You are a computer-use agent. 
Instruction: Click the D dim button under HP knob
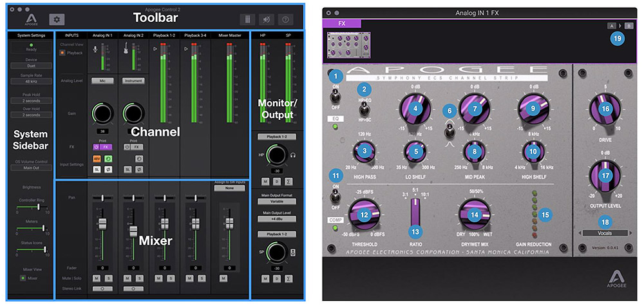coord(277,182)
